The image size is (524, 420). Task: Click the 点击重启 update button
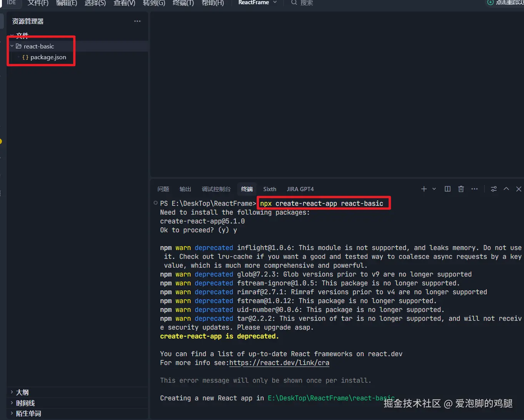(x=506, y=2)
